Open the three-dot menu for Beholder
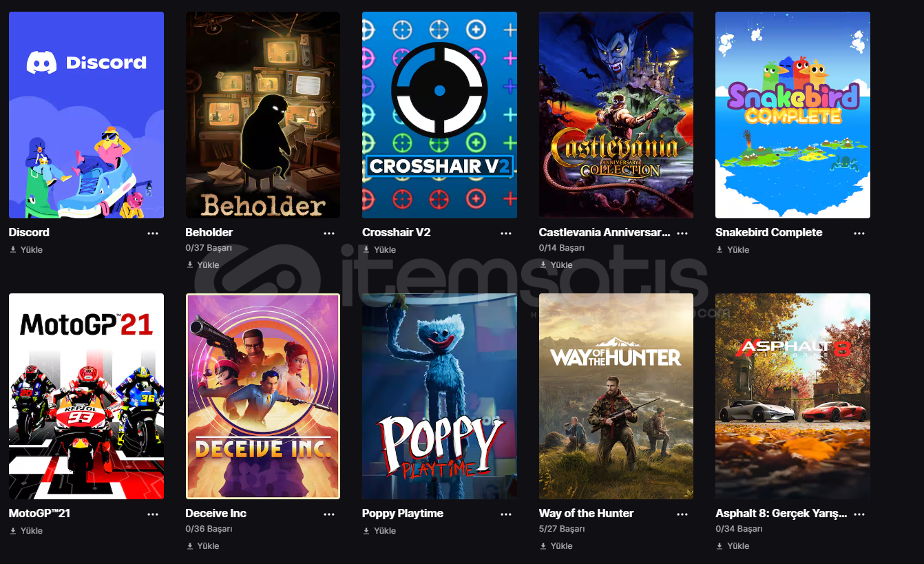The image size is (924, 564). pos(329,233)
